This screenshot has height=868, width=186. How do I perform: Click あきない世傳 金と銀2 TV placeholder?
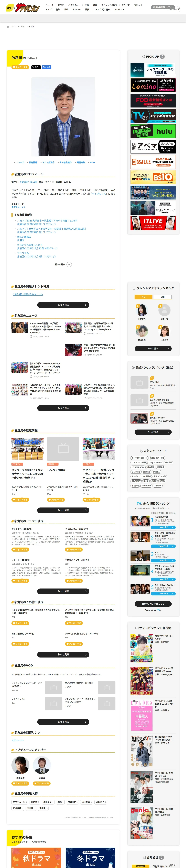[139, 400]
